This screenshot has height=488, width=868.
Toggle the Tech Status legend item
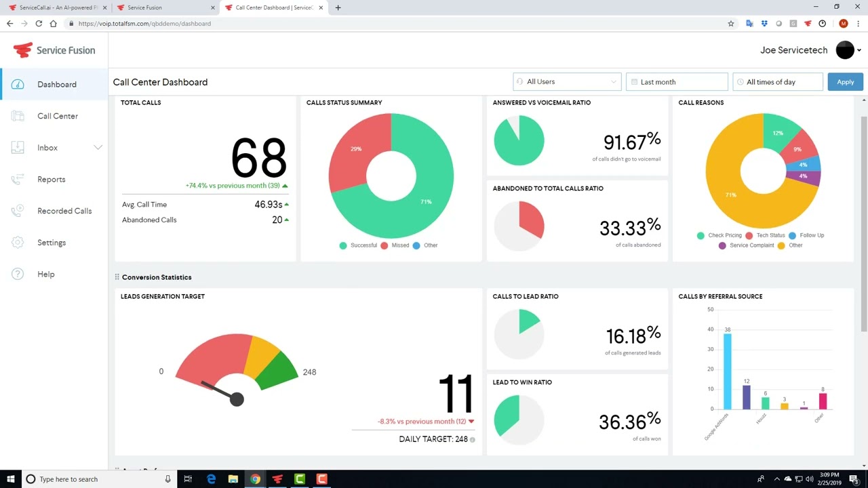tap(766, 235)
